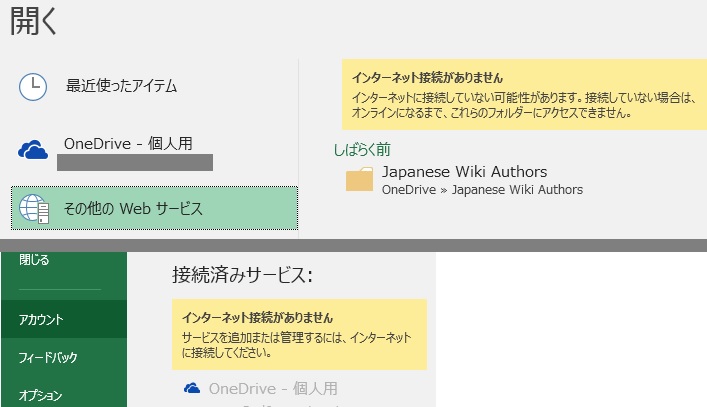Select その他の Web サービス

154,208
